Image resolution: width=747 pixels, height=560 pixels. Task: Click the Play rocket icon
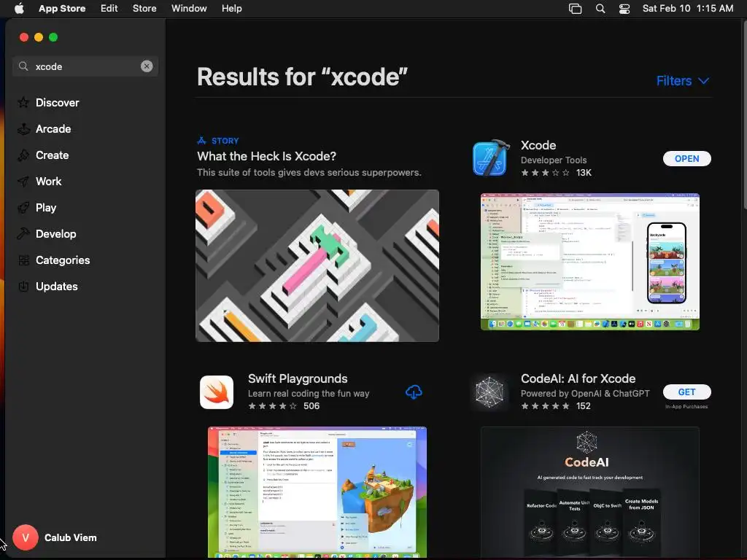pyautogui.click(x=23, y=207)
